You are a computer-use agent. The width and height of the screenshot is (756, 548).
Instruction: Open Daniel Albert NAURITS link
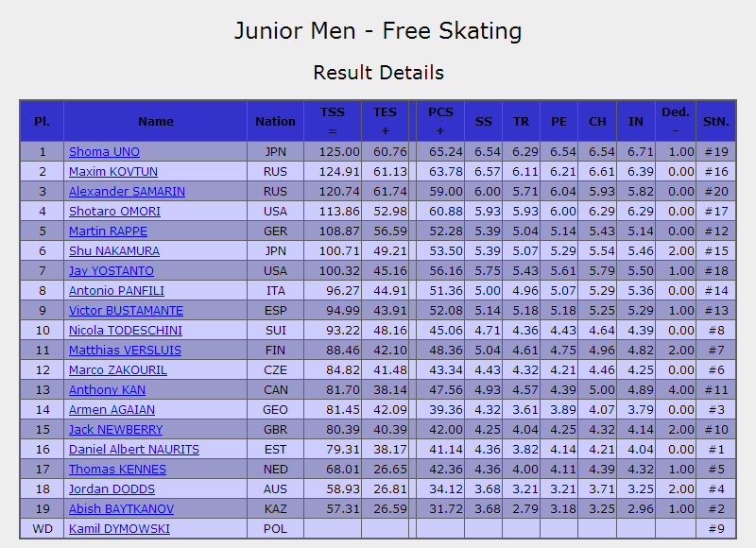(134, 449)
